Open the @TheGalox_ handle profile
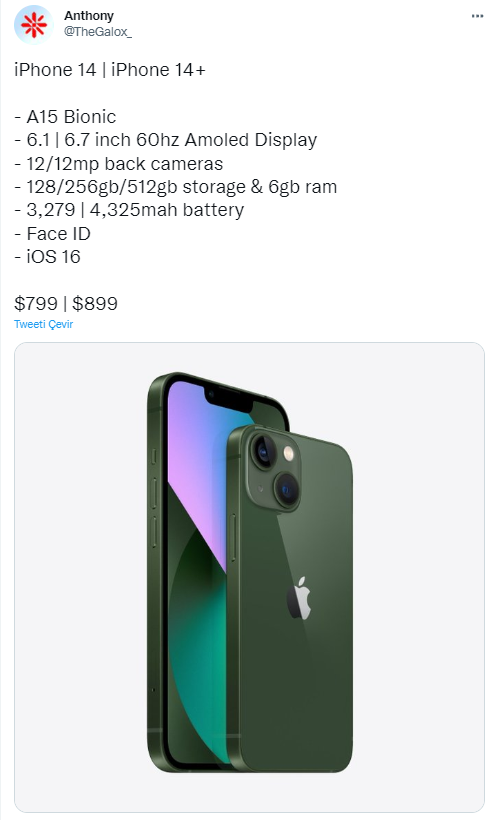The width and height of the screenshot is (496, 820). [x=98, y=32]
